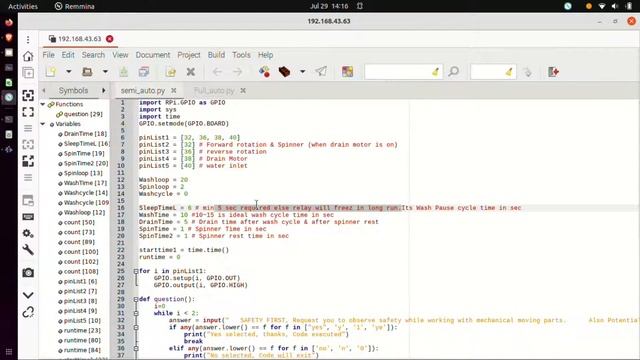This screenshot has height=360, width=640.
Task: Collapse the Functions tree node
Action: (42, 104)
